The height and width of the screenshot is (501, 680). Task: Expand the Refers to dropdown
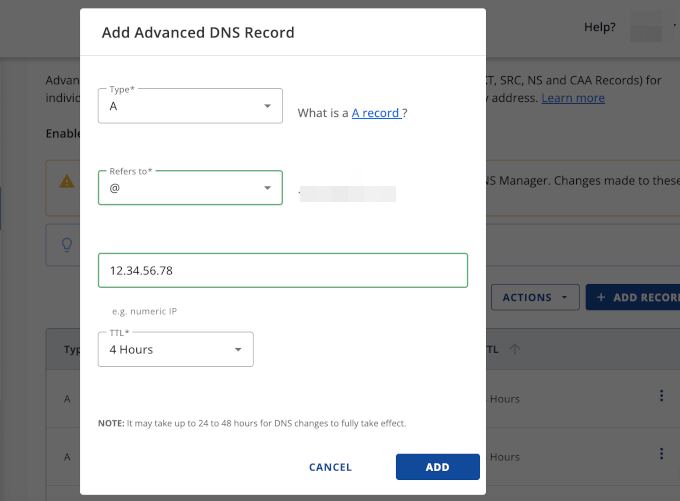[x=190, y=188]
